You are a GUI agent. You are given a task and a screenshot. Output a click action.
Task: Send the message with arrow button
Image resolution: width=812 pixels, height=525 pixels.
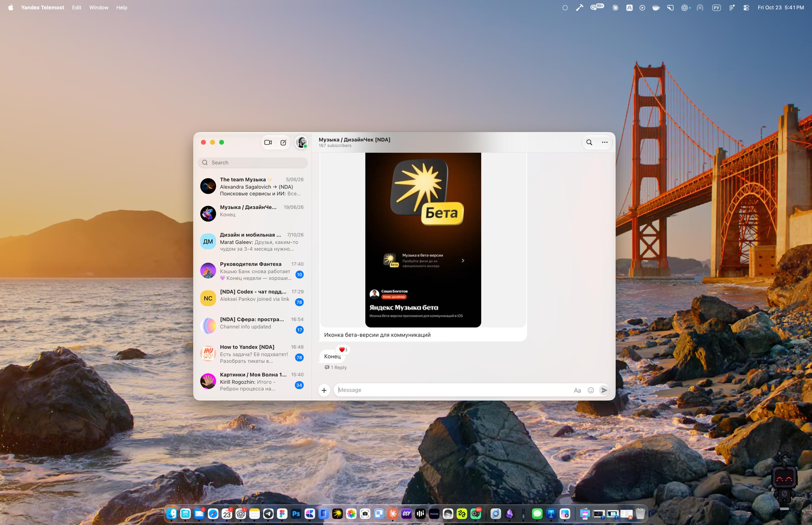(604, 390)
